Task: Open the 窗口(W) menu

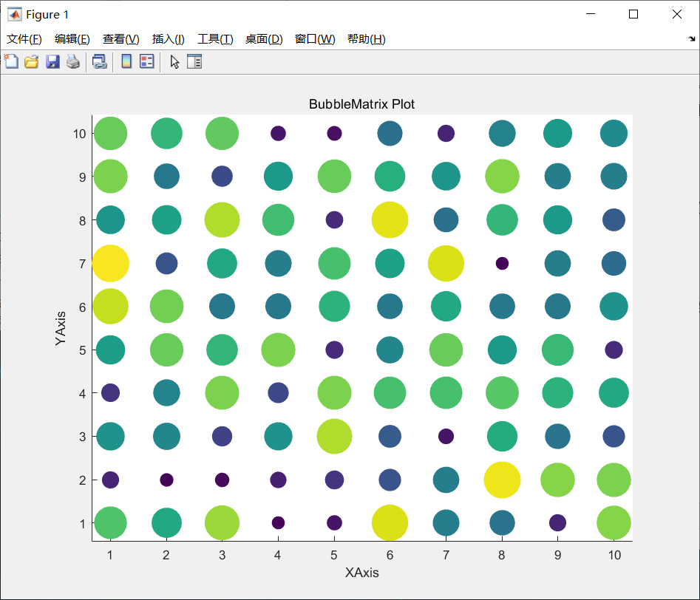Action: (315, 39)
